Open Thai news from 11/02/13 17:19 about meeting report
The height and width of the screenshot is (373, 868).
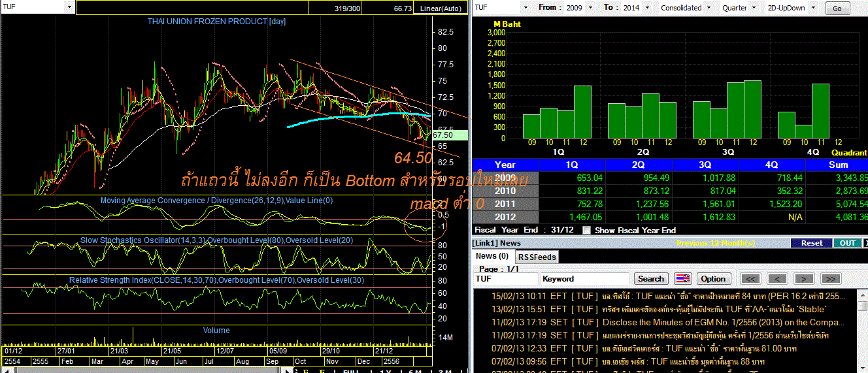(660, 335)
